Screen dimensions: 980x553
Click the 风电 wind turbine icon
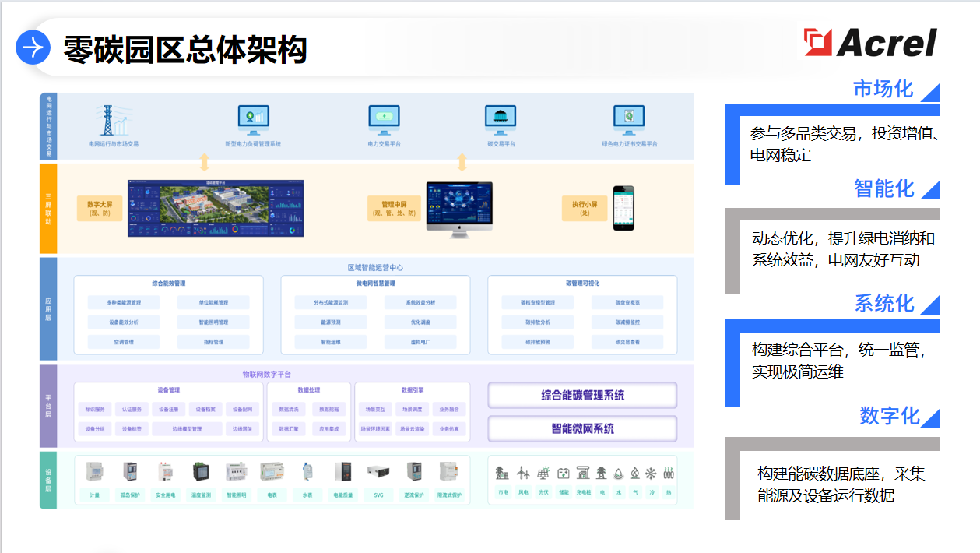coord(523,473)
